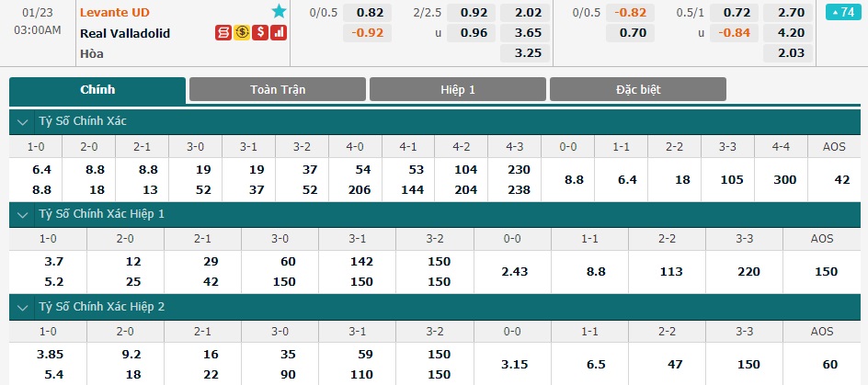Mark the match with the favorite star icon

coord(279,12)
